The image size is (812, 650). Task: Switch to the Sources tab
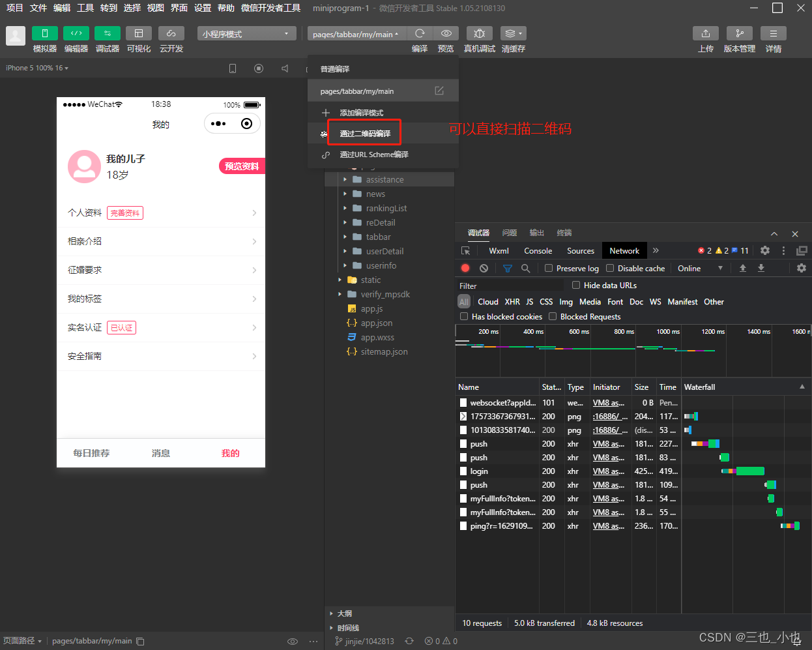tap(581, 250)
